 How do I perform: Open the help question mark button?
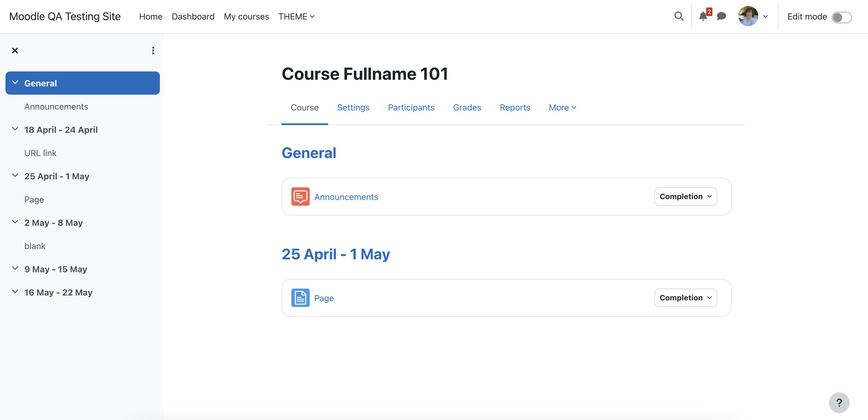pos(839,402)
